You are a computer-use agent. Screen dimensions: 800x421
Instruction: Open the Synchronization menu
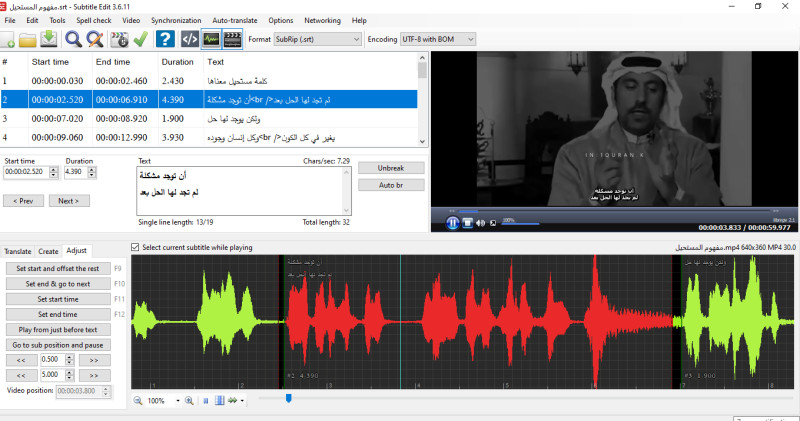coord(175,20)
